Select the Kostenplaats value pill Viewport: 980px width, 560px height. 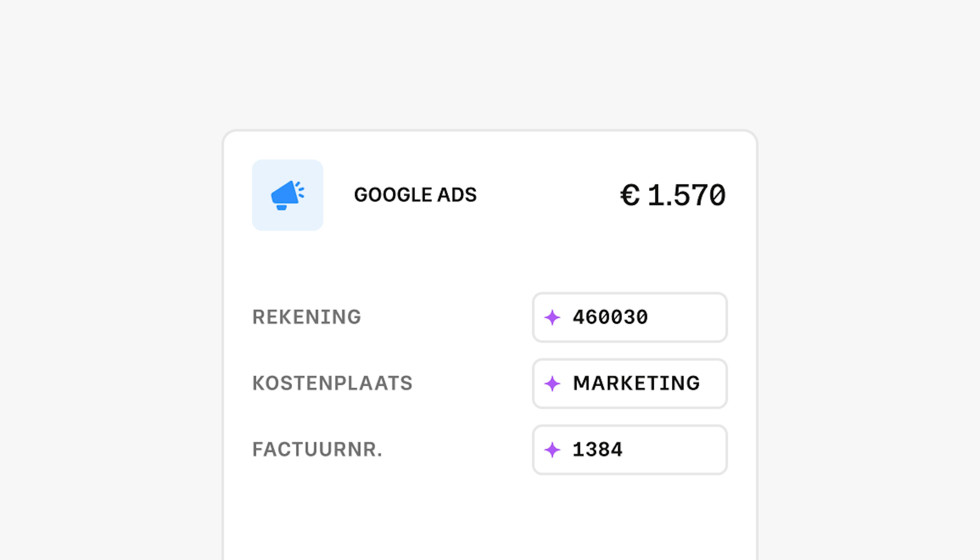click(x=629, y=383)
